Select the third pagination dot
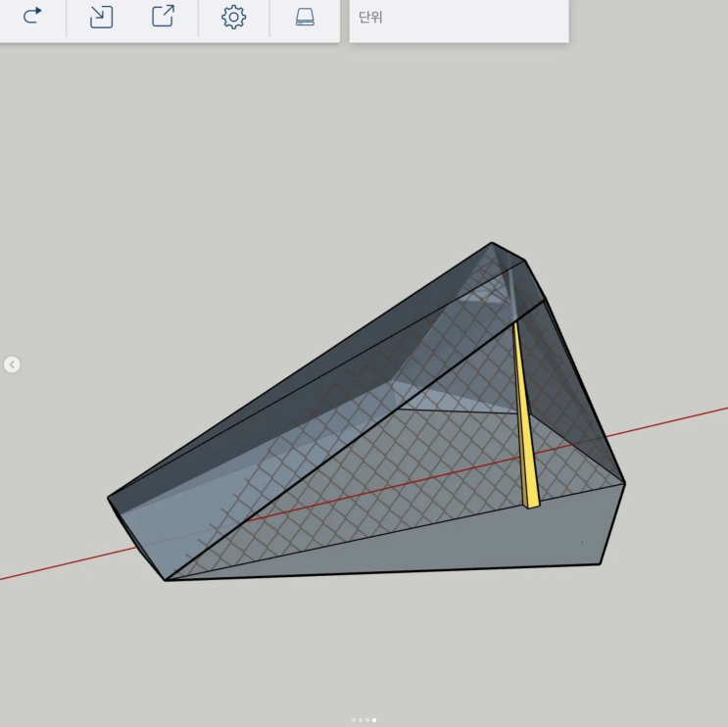The image size is (728, 727). tap(367, 720)
